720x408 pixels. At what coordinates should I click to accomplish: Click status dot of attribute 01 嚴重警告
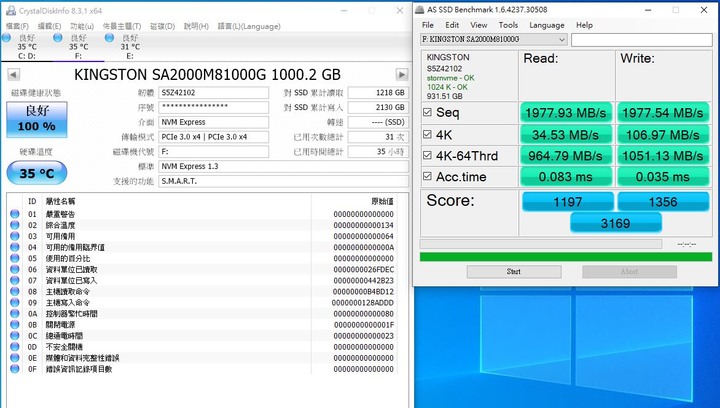15,214
